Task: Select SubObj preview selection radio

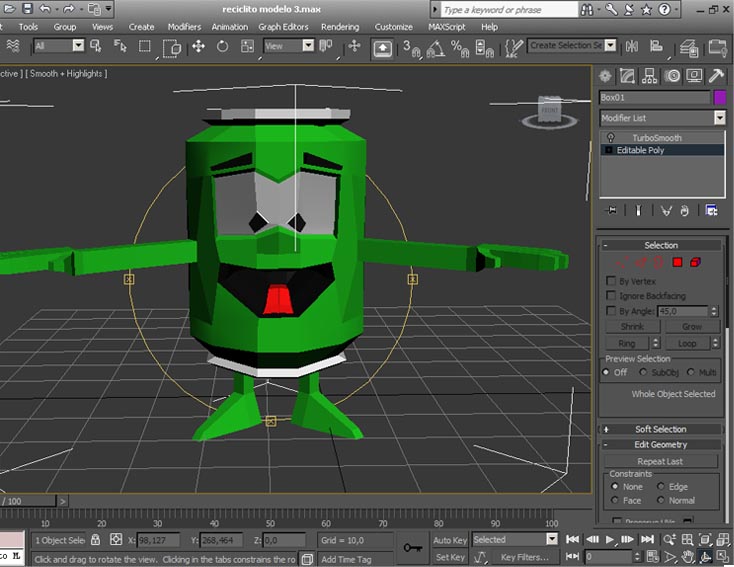Action: 643,372
